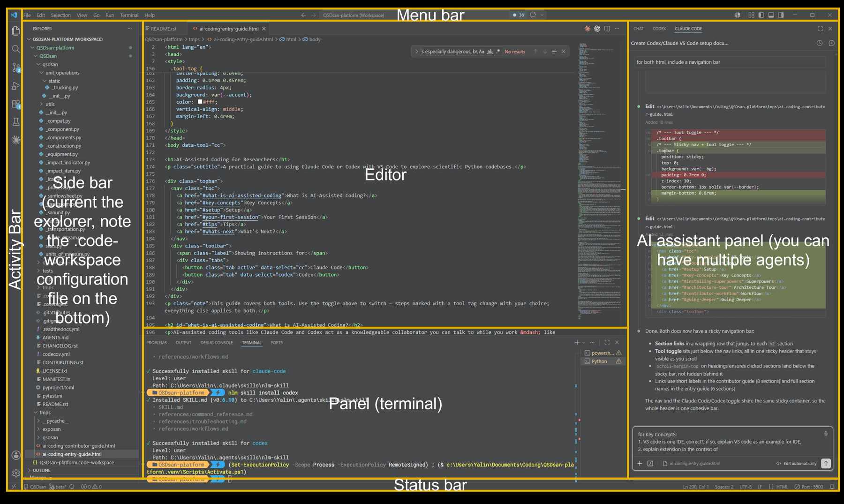Switch to PROBLEMS panel tab
844x504 pixels.
[x=157, y=342]
